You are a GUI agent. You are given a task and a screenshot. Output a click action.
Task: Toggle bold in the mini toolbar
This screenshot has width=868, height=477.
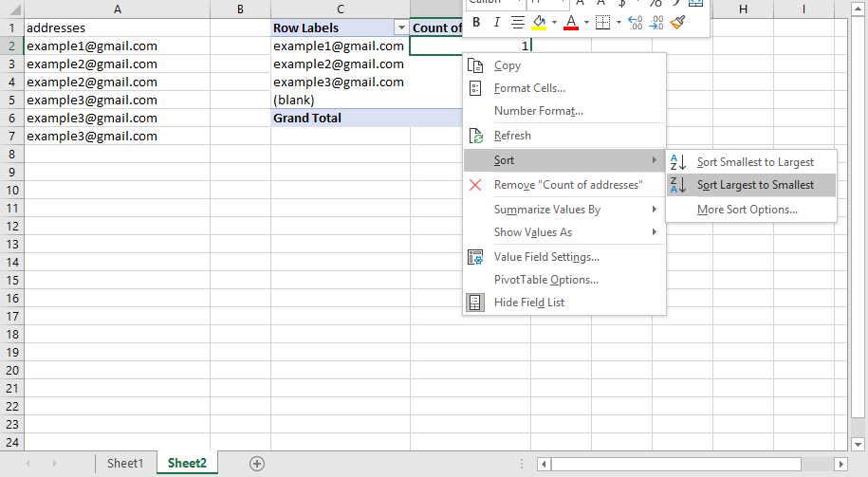pyautogui.click(x=476, y=23)
